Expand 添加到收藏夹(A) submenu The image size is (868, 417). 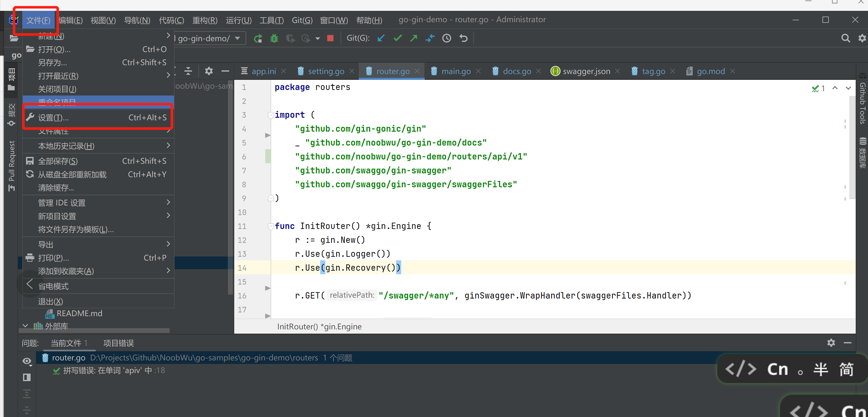click(x=98, y=271)
